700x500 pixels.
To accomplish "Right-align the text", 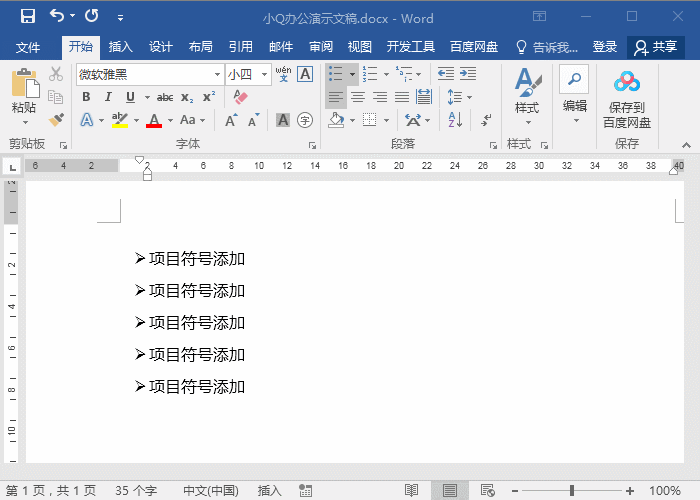I will pyautogui.click(x=379, y=97).
